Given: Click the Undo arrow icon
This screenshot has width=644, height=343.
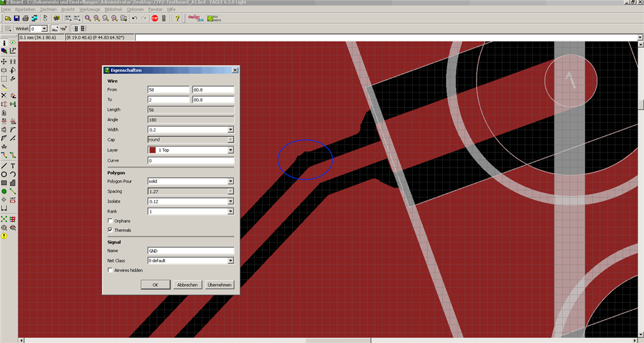Looking at the screenshot, I should coord(134,18).
